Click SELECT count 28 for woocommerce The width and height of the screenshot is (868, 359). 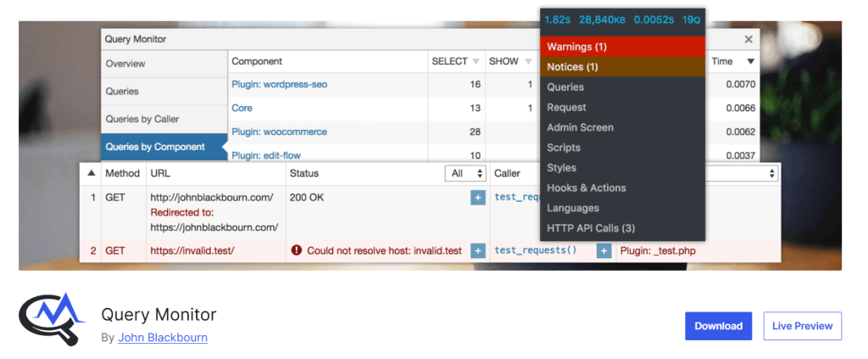pos(475,132)
